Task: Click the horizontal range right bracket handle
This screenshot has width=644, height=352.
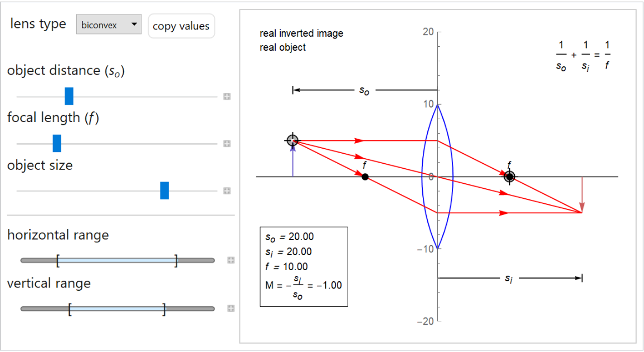Action: pos(176,260)
